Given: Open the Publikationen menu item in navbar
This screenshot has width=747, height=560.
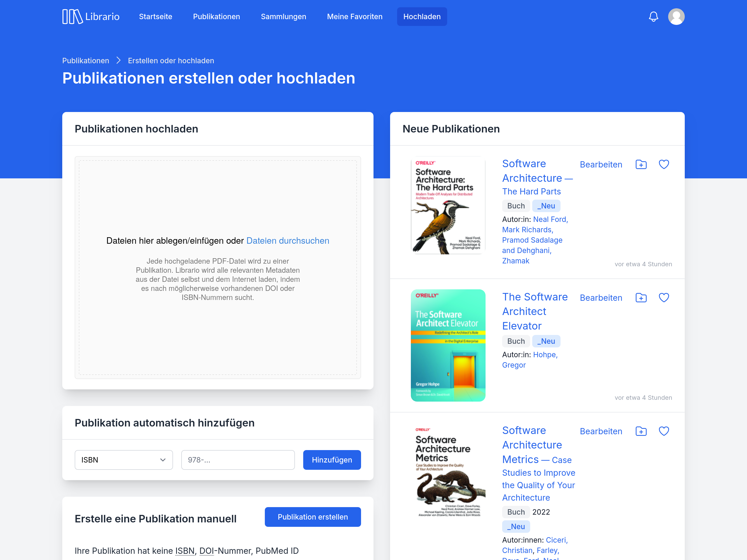Looking at the screenshot, I should pos(217,17).
